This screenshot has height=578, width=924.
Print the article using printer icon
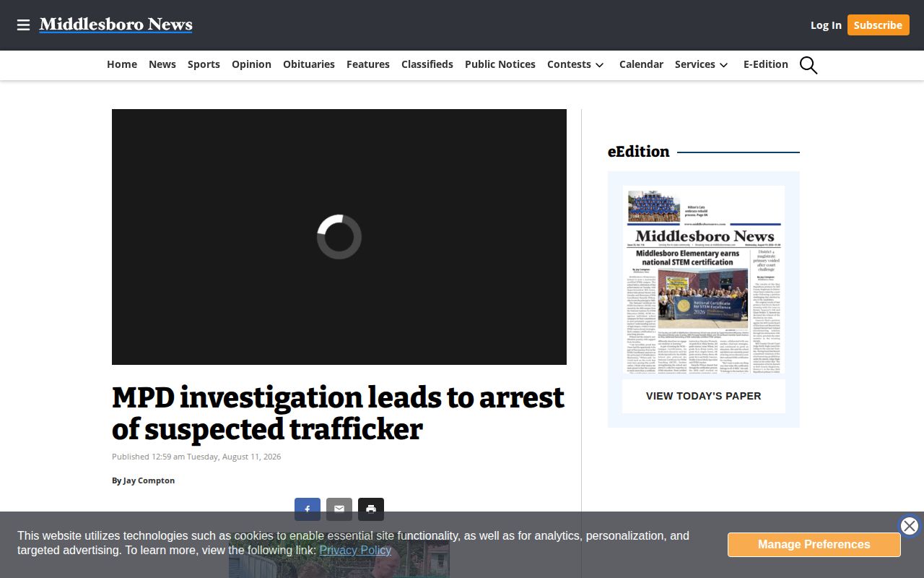pos(371,509)
